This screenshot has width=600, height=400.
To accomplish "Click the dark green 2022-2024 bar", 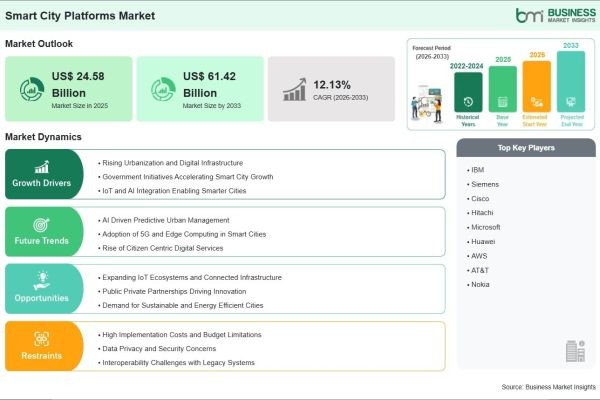I will (468, 92).
